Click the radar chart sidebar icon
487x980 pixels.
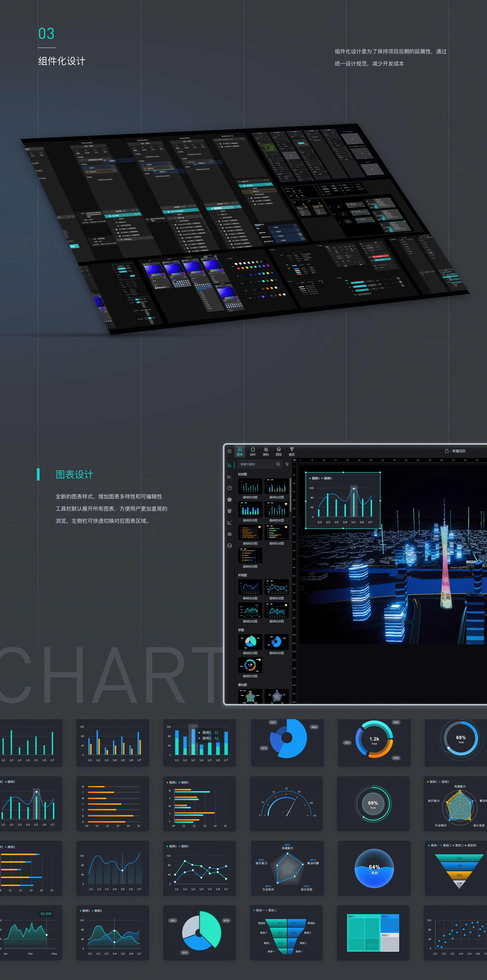click(x=229, y=500)
